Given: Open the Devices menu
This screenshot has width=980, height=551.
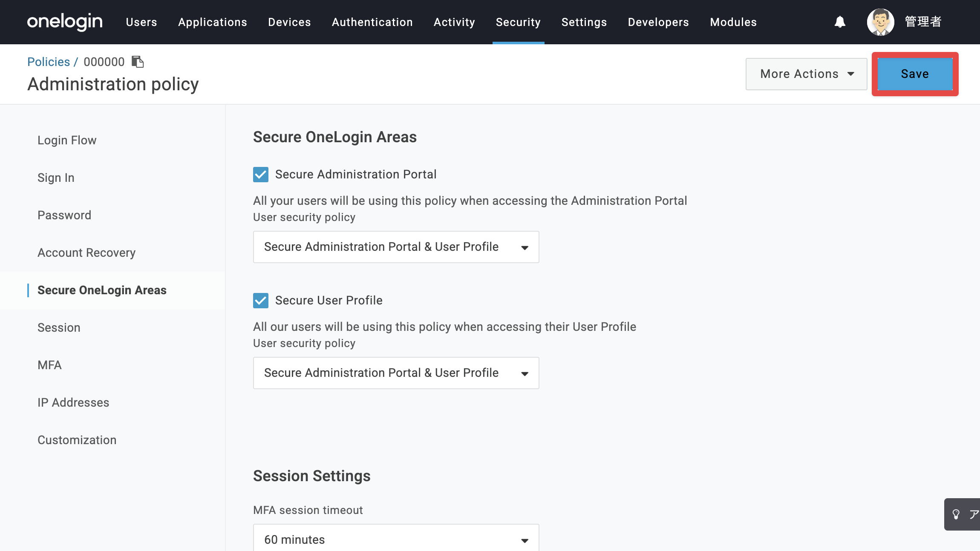Looking at the screenshot, I should click(289, 22).
